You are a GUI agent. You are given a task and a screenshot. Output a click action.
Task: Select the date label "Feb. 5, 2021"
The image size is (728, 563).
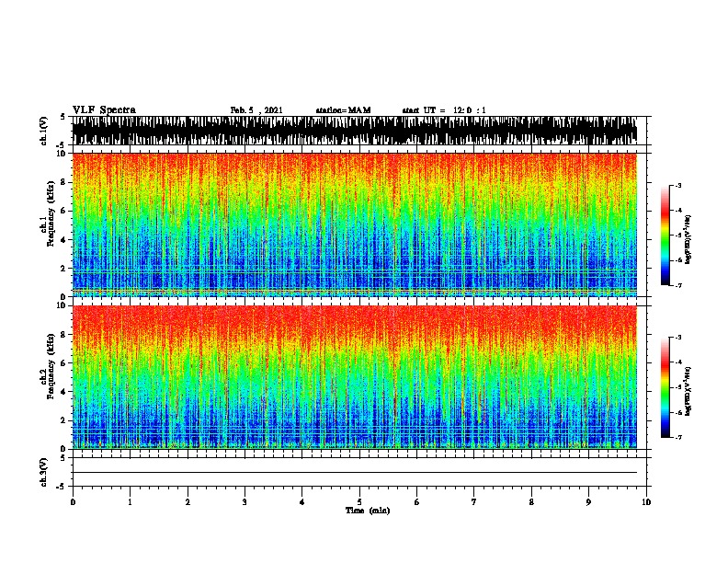click(x=256, y=110)
